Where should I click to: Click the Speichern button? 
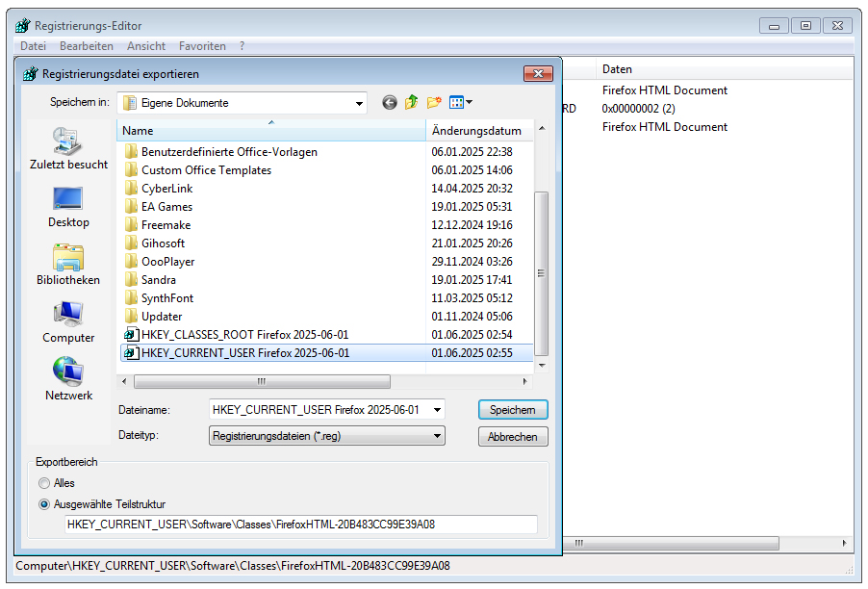click(x=513, y=410)
